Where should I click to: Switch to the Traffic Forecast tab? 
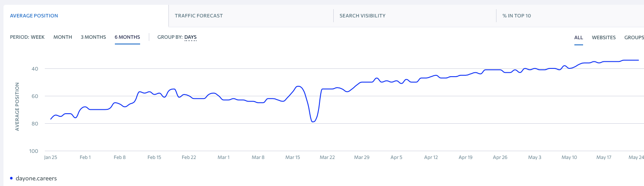point(198,16)
